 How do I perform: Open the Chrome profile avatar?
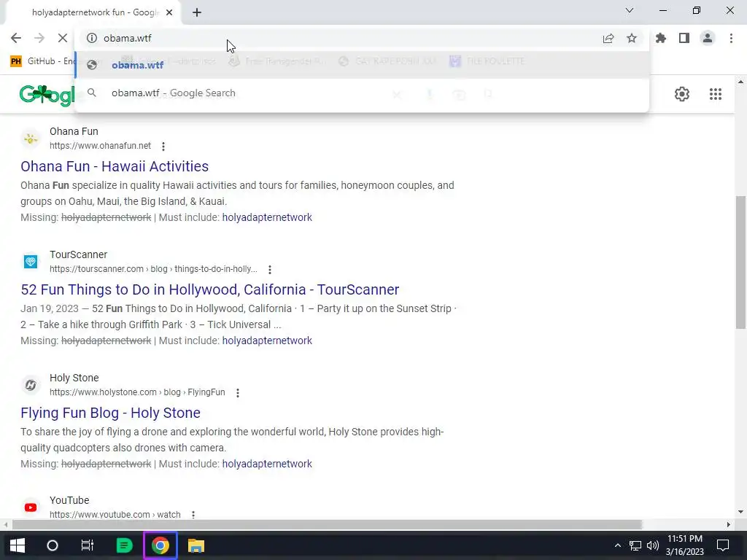coord(708,38)
